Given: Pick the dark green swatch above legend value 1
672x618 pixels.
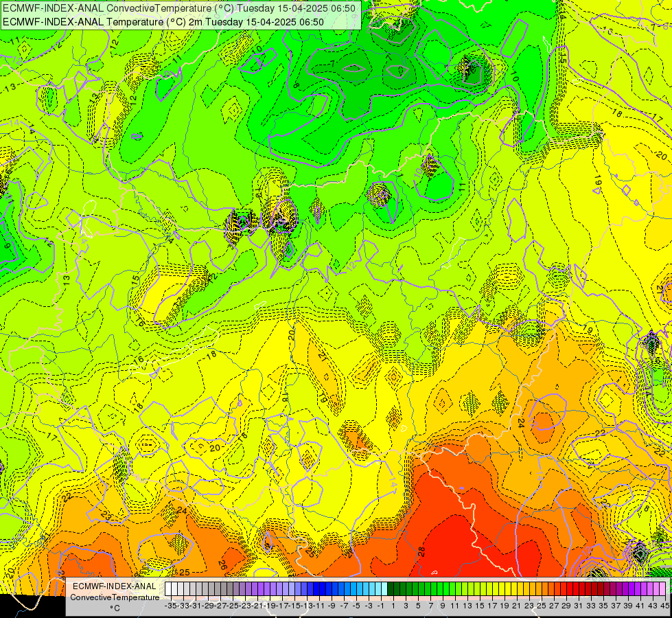Looking at the screenshot, I should (x=391, y=589).
